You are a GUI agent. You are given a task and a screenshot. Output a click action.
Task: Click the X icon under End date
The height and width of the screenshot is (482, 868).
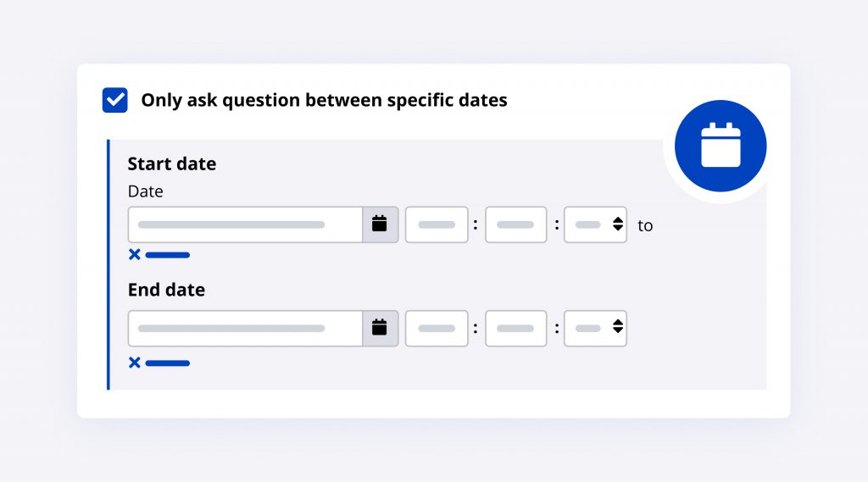134,363
